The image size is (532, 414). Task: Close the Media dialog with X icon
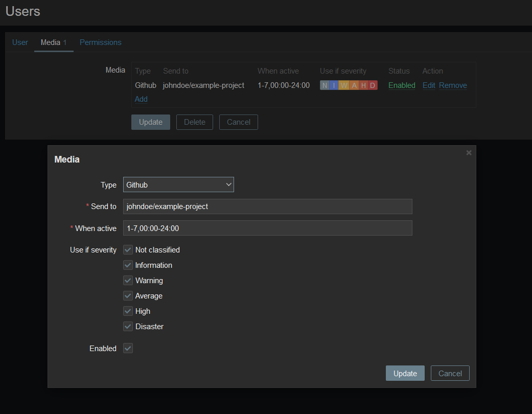point(469,153)
